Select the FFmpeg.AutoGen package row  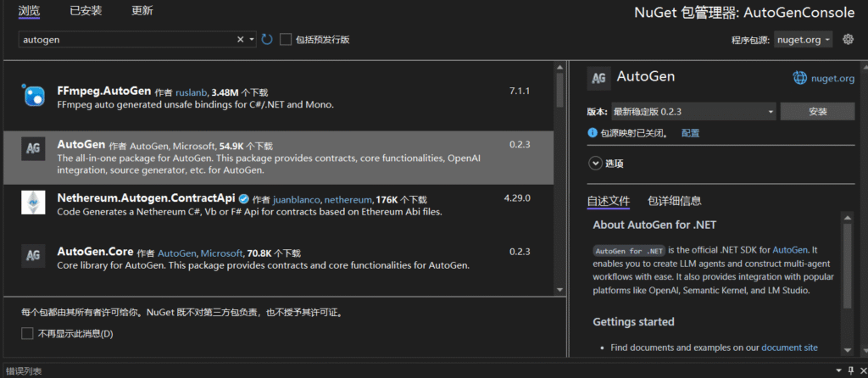click(278, 96)
